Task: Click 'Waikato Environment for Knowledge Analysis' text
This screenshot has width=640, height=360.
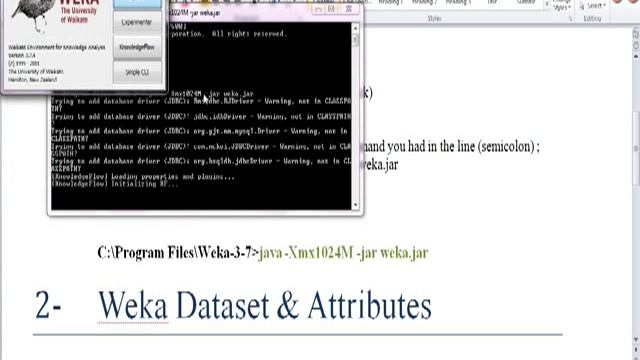Action: tap(57, 47)
